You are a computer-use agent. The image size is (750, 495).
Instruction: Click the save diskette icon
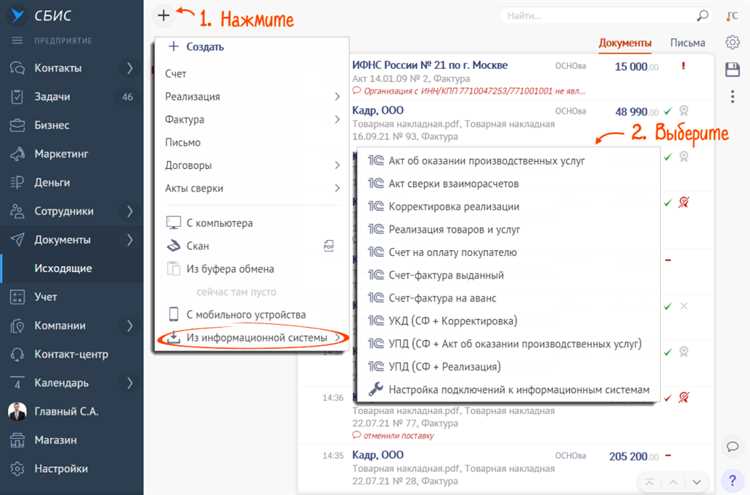pos(732,69)
